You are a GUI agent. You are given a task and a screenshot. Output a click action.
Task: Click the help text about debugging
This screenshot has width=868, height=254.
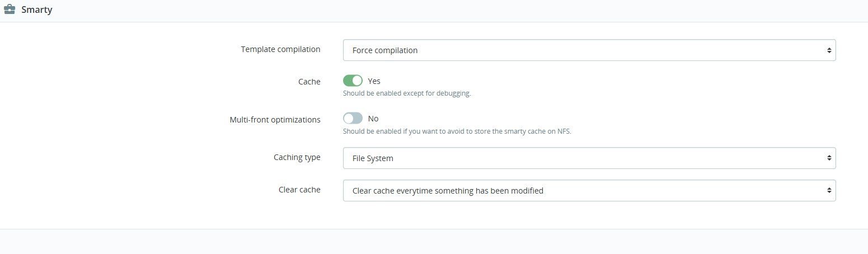pyautogui.click(x=407, y=93)
